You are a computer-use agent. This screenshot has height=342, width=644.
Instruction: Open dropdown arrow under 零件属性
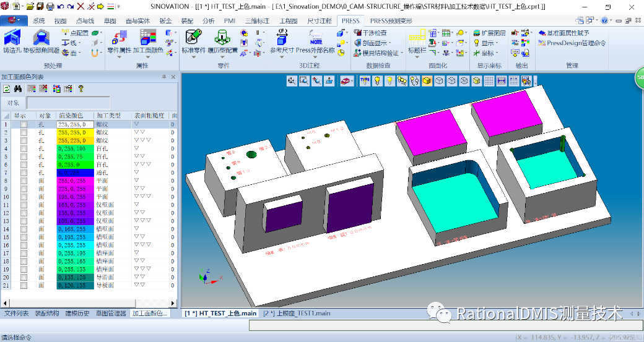tap(119, 57)
